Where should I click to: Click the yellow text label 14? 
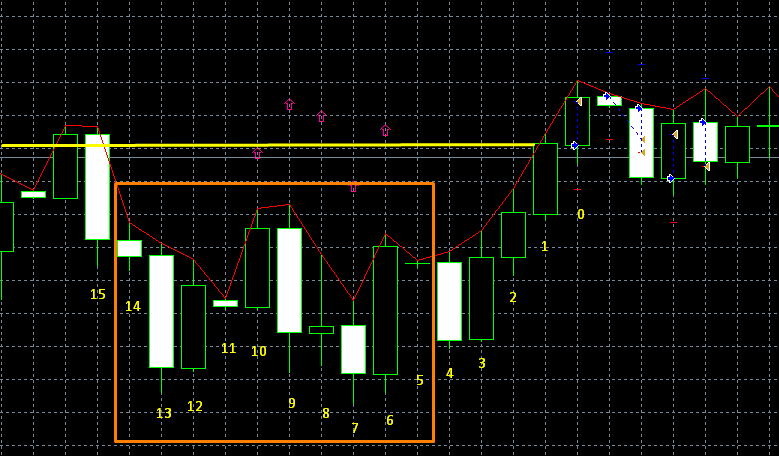pos(133,306)
